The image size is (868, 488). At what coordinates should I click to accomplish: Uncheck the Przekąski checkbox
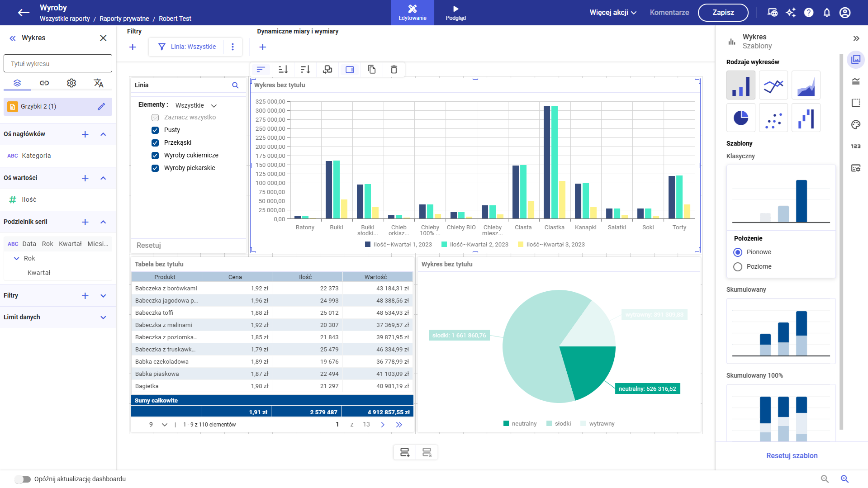(155, 143)
